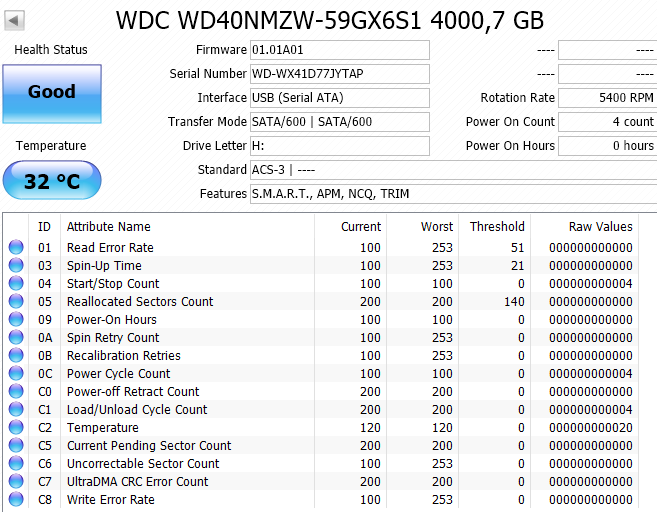Click the Threshold column header
The width and height of the screenshot is (657, 512).
click(x=497, y=227)
